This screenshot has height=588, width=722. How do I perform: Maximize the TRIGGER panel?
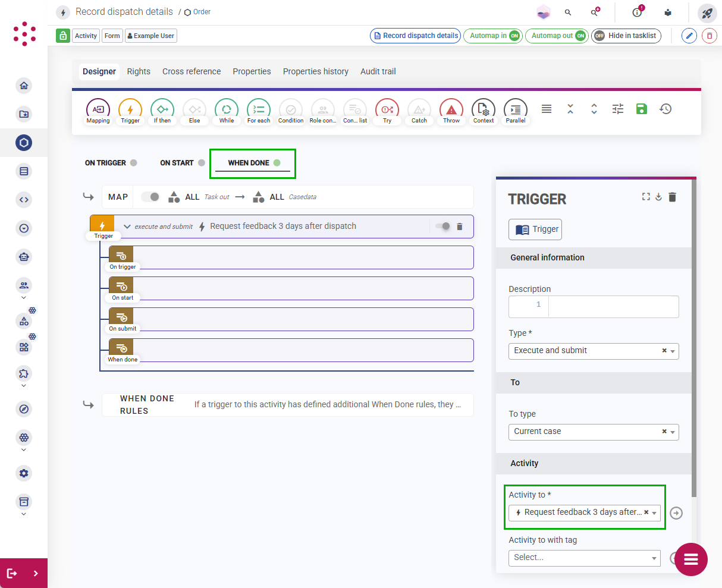(646, 197)
